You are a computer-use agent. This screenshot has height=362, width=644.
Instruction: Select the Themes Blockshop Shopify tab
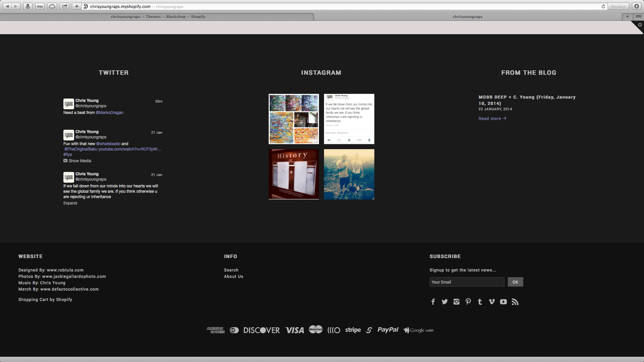pyautogui.click(x=158, y=17)
